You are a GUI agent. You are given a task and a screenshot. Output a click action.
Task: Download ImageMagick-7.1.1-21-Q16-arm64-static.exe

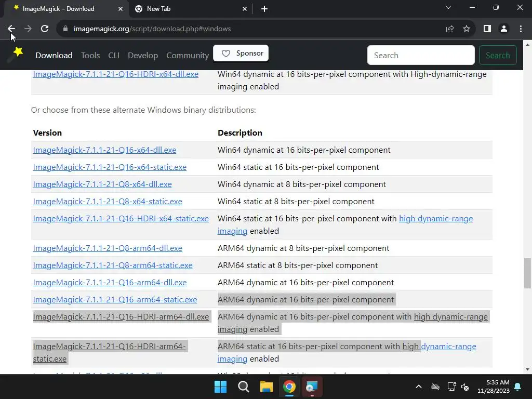115,300
